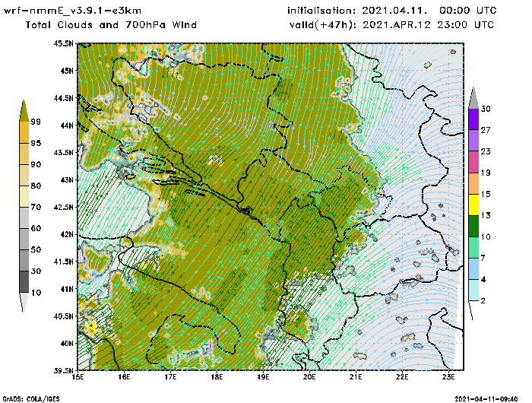
Task: Click the dark green 10-13 wind swatch
Action: point(473,226)
